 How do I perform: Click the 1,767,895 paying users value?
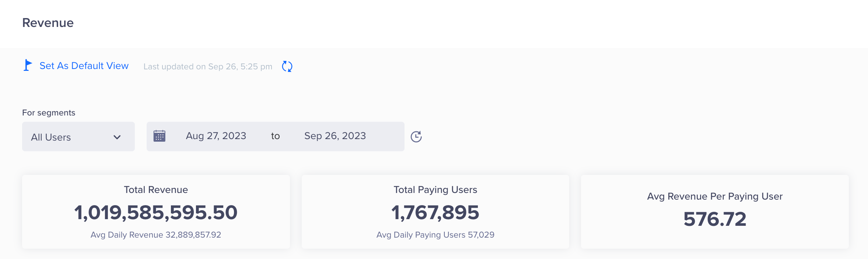click(435, 213)
